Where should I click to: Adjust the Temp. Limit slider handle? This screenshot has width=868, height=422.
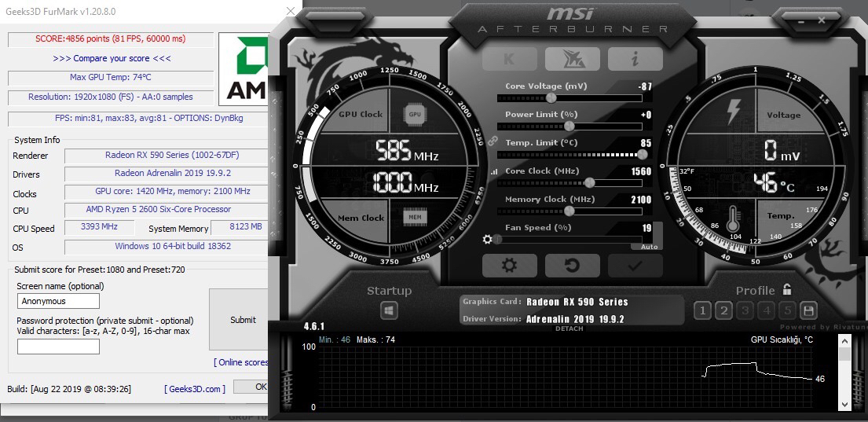coord(643,155)
